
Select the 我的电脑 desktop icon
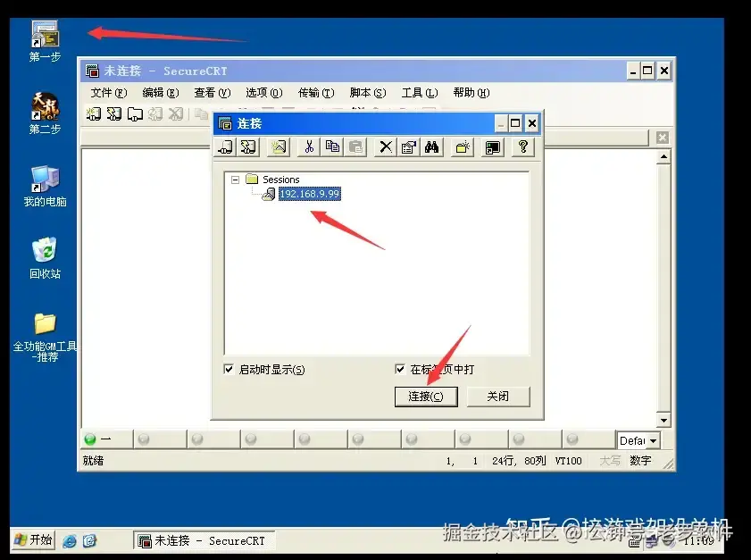[x=45, y=187]
